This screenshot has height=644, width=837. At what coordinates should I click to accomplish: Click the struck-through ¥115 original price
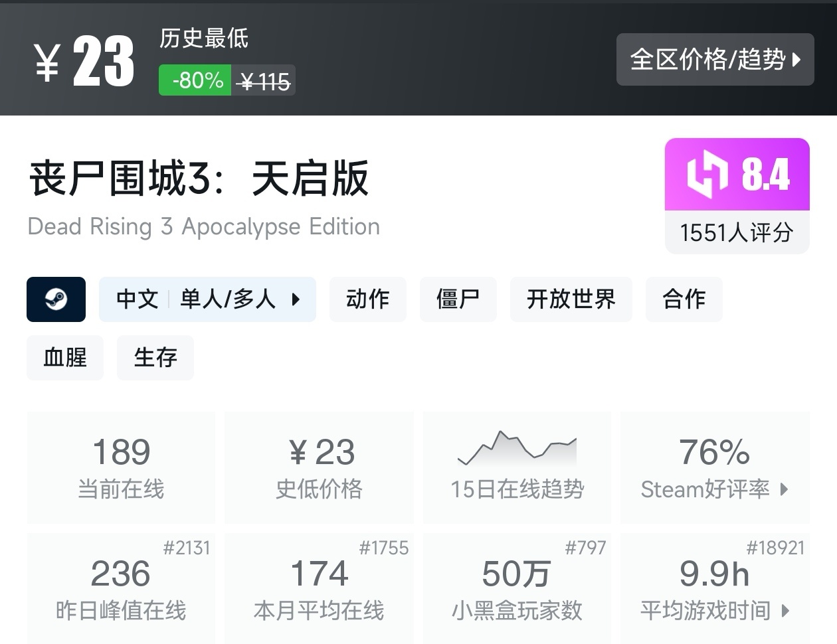coord(264,82)
